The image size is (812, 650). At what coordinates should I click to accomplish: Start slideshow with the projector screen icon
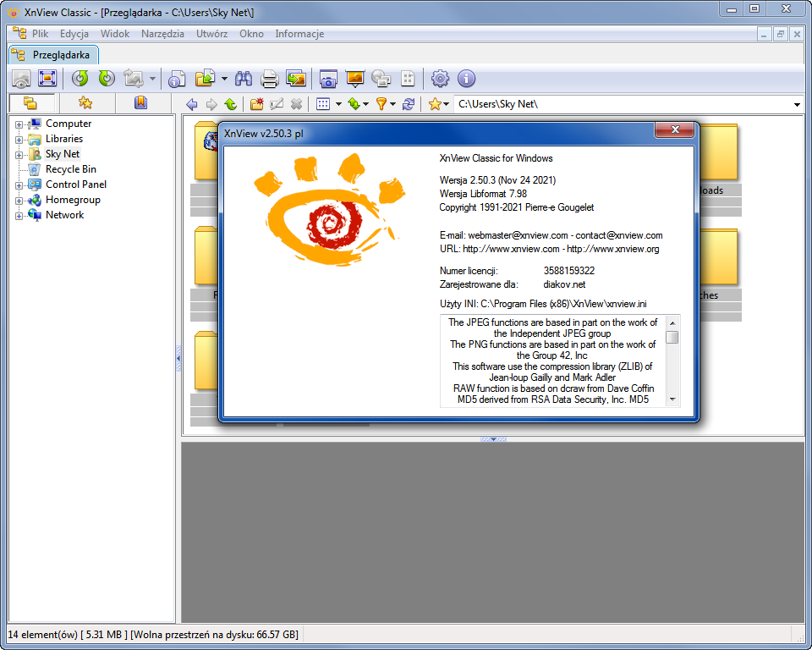355,79
